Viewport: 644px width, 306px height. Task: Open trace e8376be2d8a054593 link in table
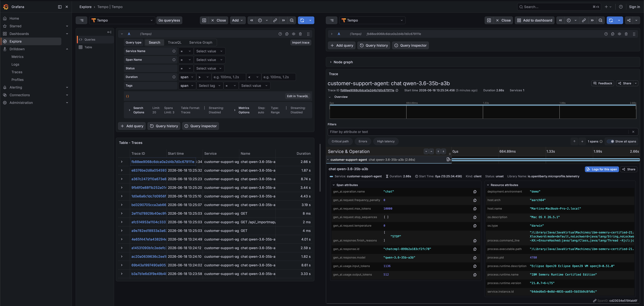[x=149, y=170]
